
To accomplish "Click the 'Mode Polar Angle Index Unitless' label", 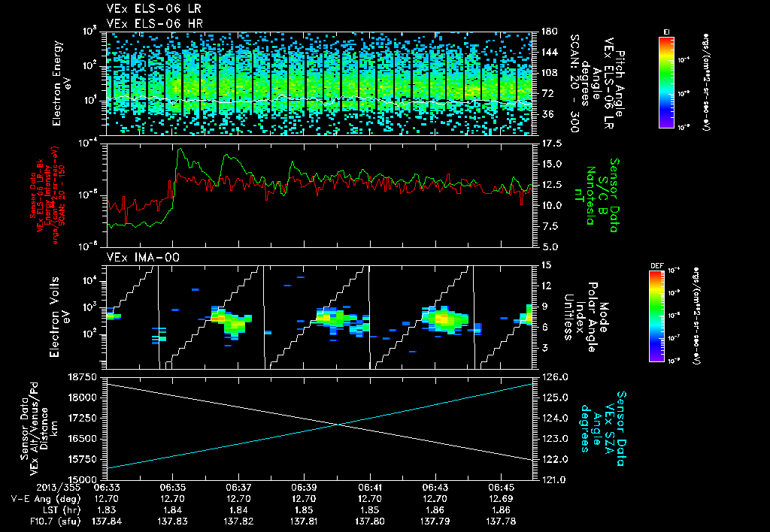I will point(585,317).
